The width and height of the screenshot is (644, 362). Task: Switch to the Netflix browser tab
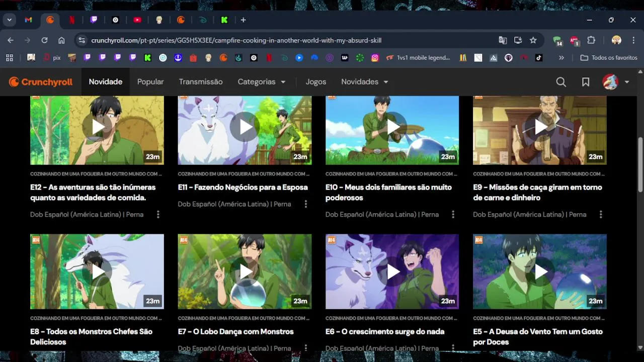pos(72,20)
